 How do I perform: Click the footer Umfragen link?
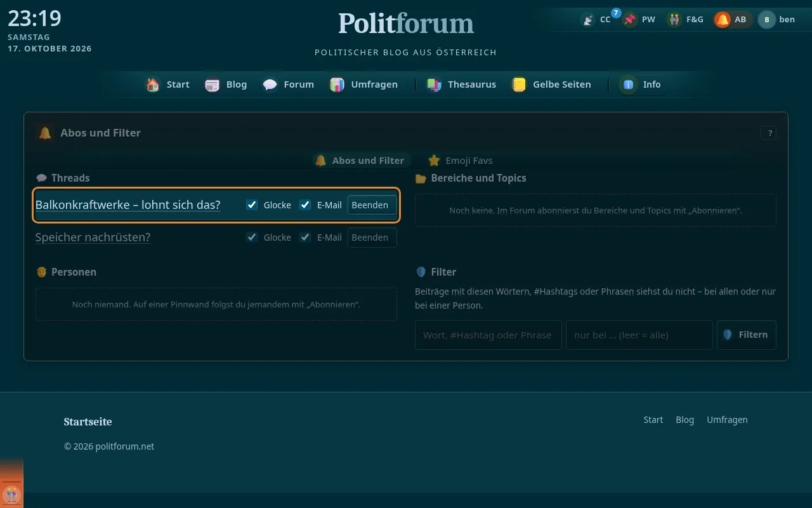[x=727, y=420]
